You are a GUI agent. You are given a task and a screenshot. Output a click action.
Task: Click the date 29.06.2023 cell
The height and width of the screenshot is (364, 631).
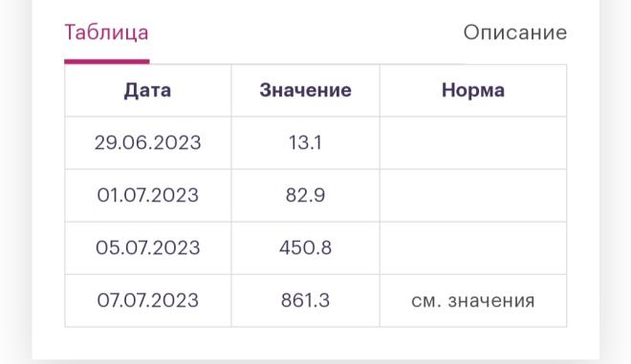147,142
